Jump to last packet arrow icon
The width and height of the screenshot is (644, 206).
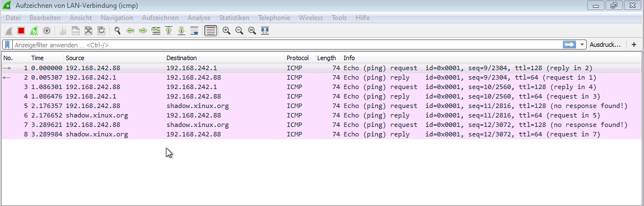coord(181,31)
